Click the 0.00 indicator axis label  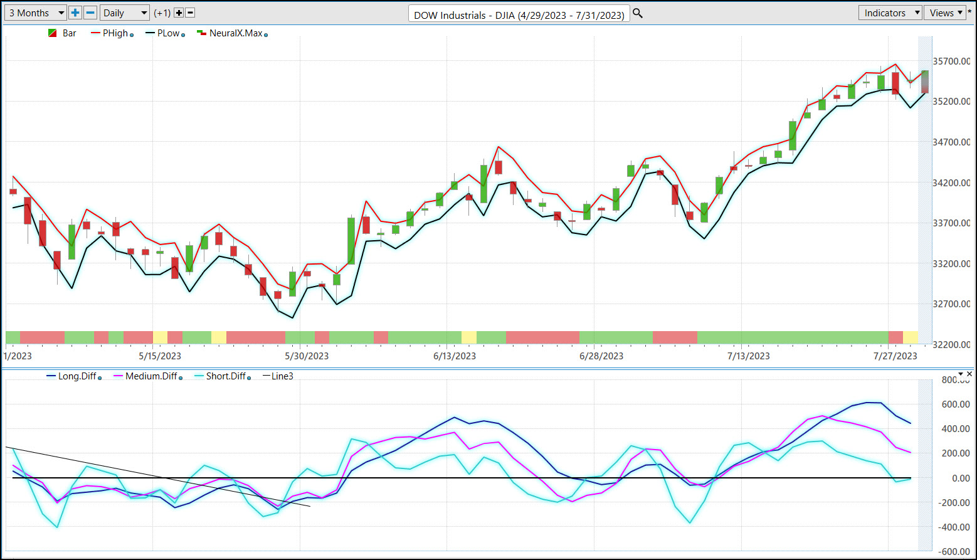point(960,478)
